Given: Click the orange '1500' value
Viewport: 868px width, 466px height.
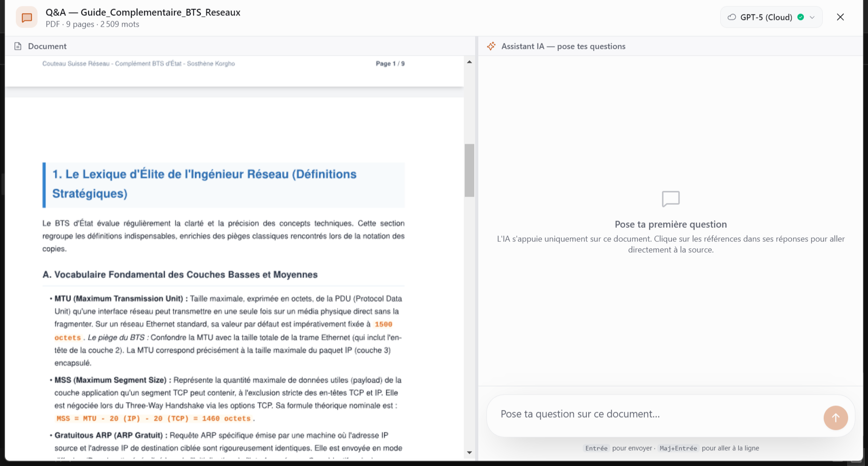Looking at the screenshot, I should tap(383, 325).
